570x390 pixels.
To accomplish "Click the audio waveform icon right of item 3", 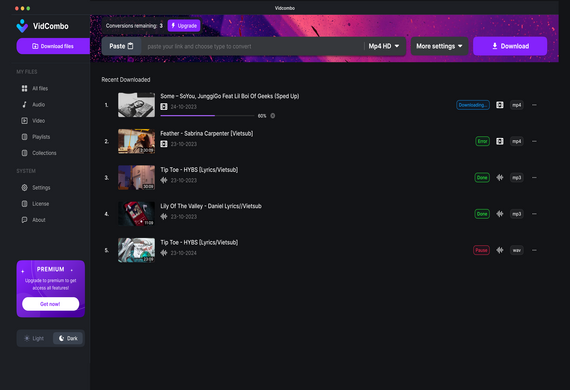I will [500, 177].
